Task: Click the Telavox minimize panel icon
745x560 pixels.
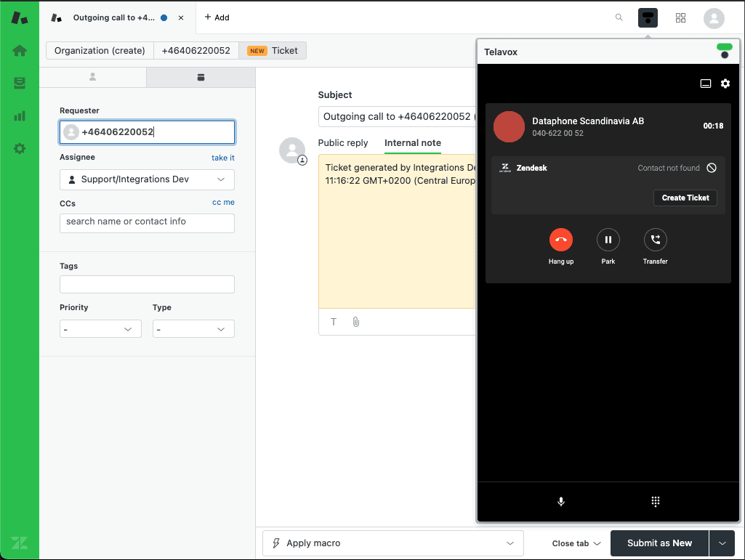Action: pyautogui.click(x=706, y=84)
